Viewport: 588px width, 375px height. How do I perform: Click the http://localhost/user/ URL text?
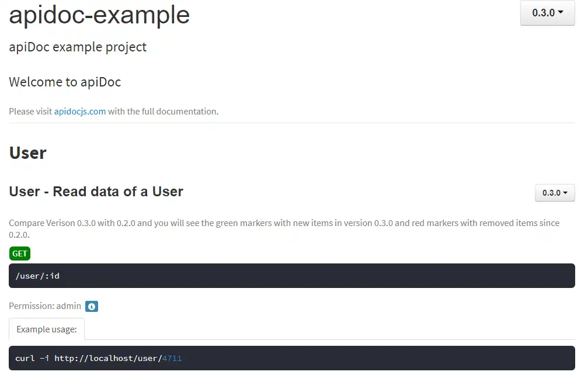108,358
